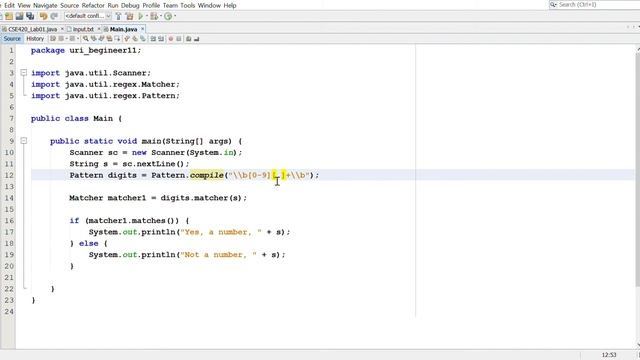The height and width of the screenshot is (360, 640).
Task: Click Find Previous Occurrence icon
Action: tap(93, 39)
